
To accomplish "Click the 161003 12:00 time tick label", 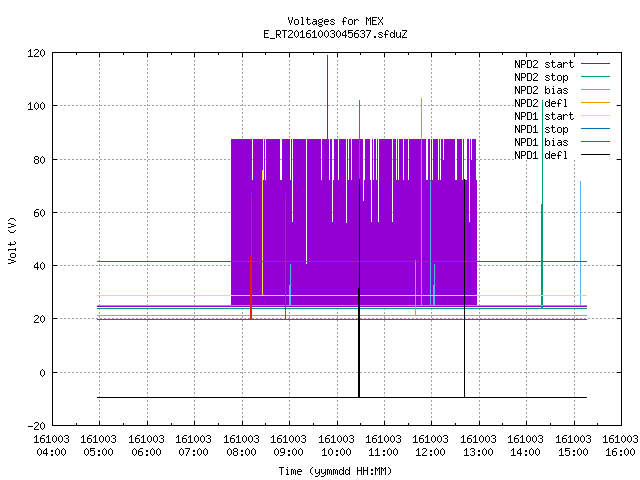I will (x=431, y=446).
